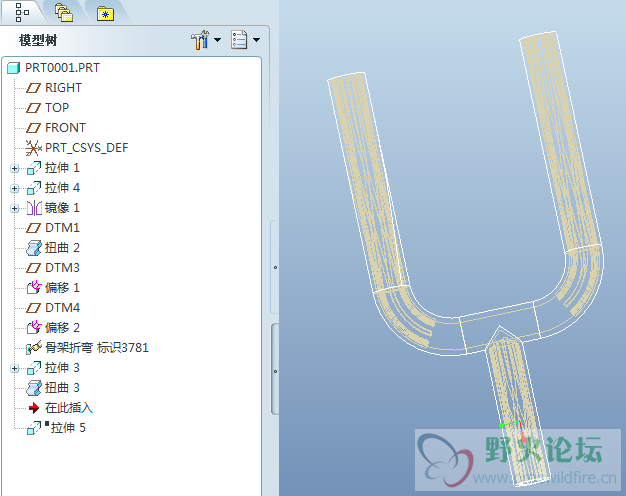Open the Favorites folder tab
The height and width of the screenshot is (496, 626).
105,14
